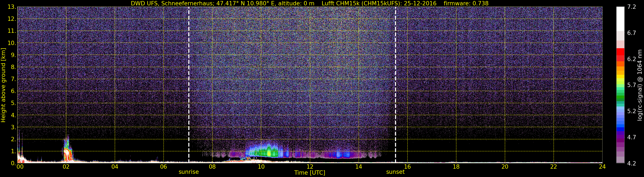
Task: Click the '08' tick label on time axis
Action: (x=212, y=167)
